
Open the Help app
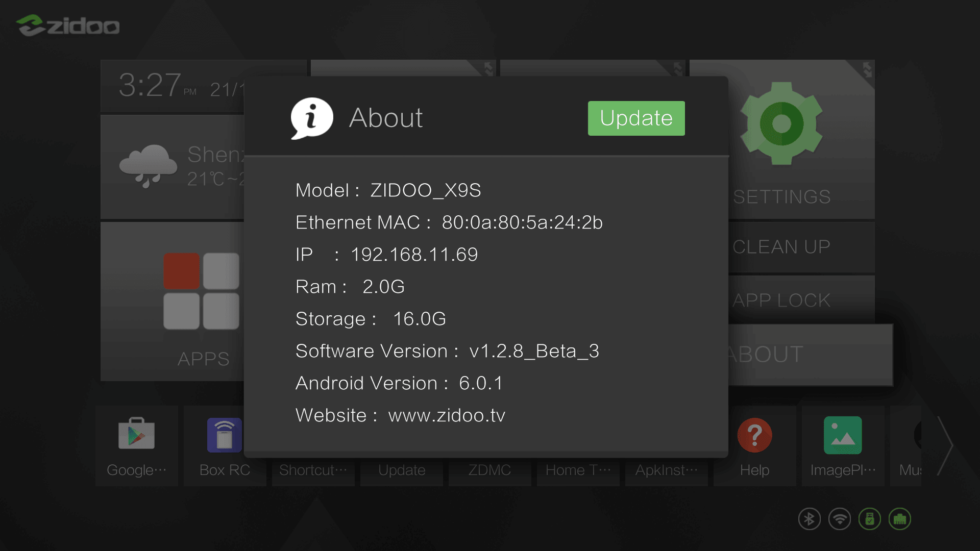(754, 445)
